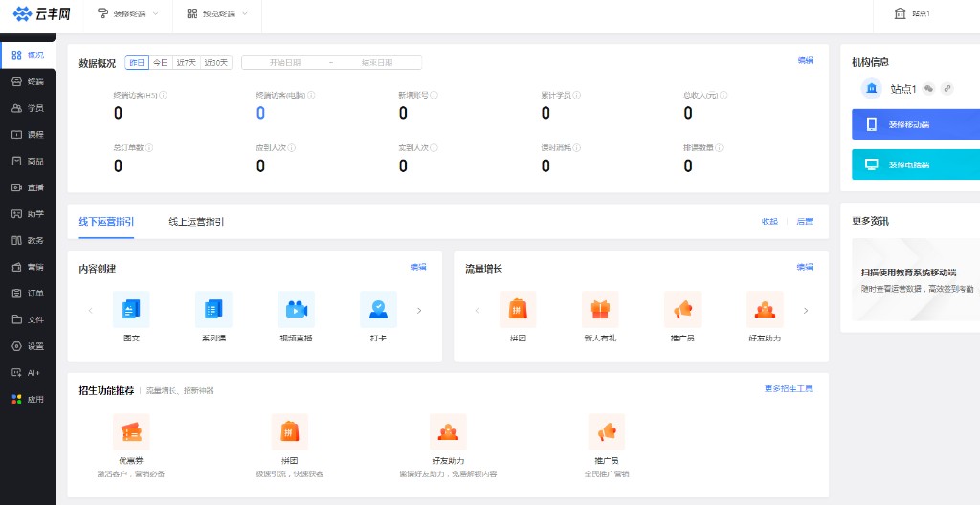Viewport: 980px width, 505px height.
Task: Select the 近30天 date filter
Action: coord(216,62)
